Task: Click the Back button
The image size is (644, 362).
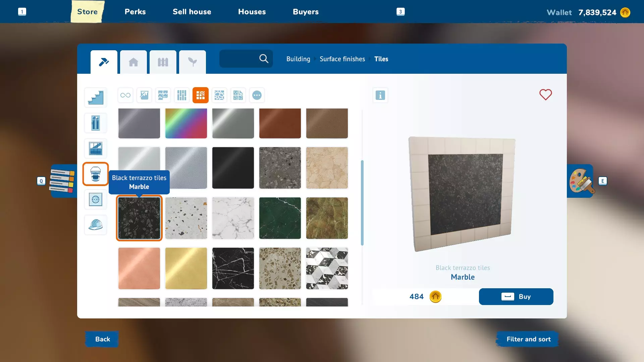Action: 102,339
